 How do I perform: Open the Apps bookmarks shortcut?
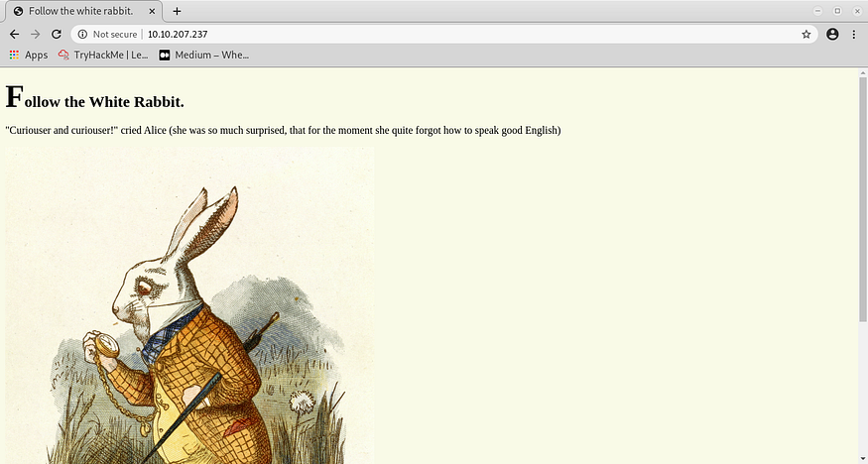(29, 55)
